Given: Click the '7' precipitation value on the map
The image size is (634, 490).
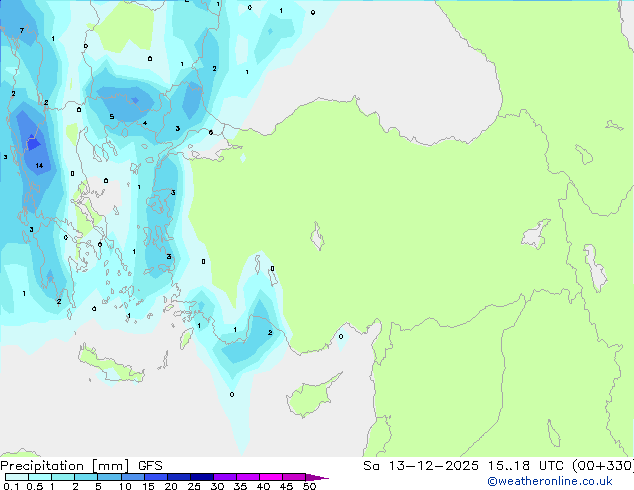Looking at the screenshot, I should [22, 30].
